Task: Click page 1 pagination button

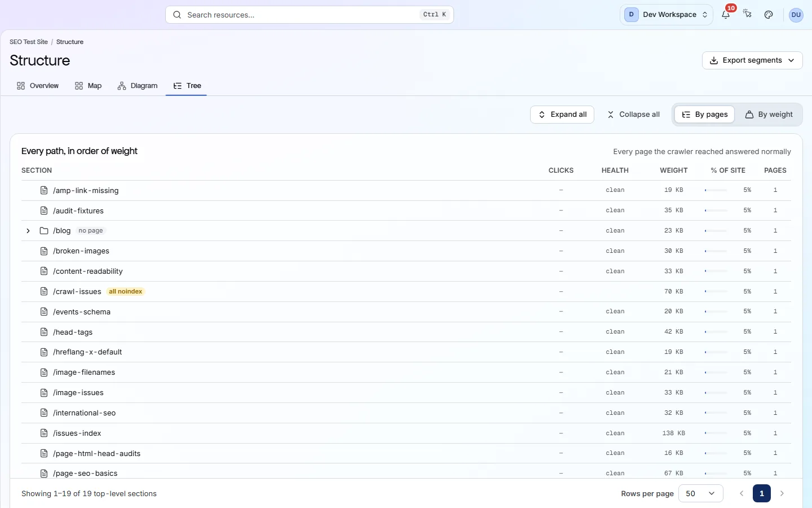Action: (762, 493)
